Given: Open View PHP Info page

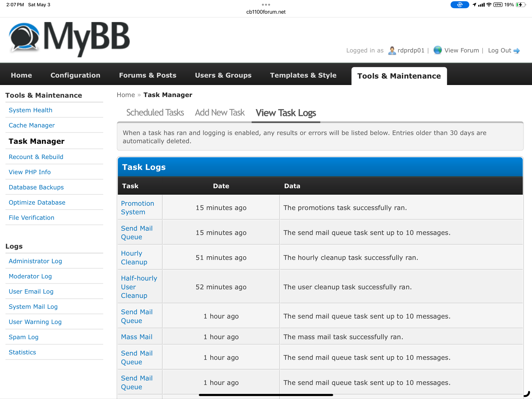Looking at the screenshot, I should tap(30, 172).
